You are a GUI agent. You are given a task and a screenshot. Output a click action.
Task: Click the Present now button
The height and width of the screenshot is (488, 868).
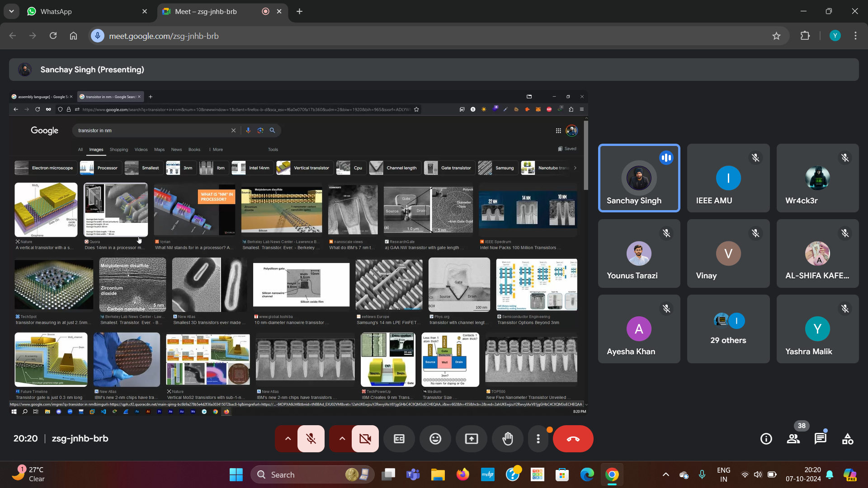tap(472, 439)
